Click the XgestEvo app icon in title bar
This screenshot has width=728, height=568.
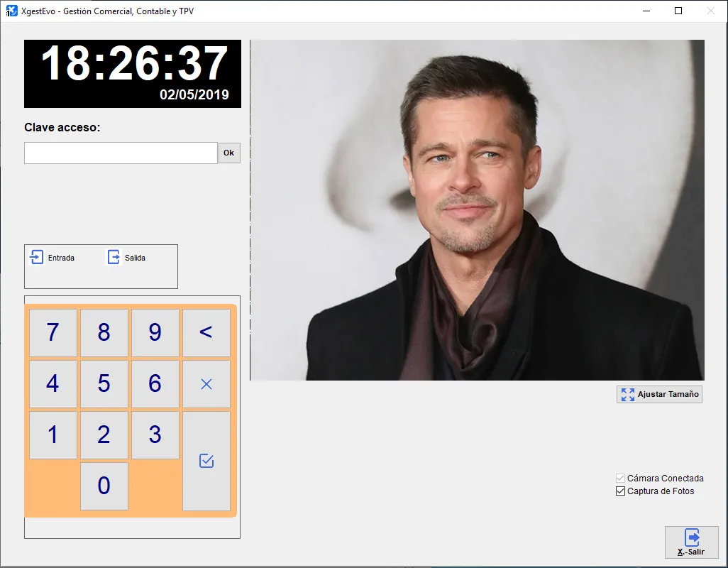click(x=12, y=11)
